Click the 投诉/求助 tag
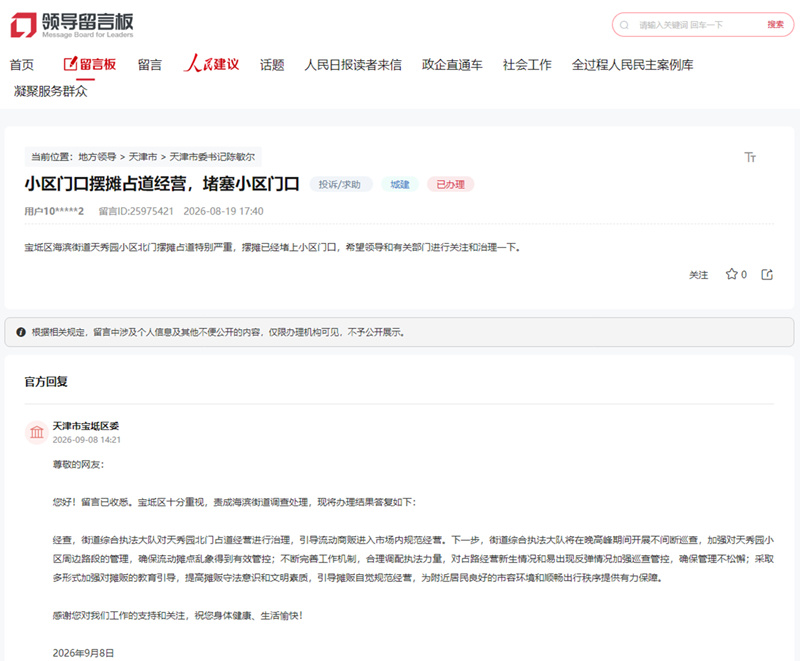 (340, 184)
